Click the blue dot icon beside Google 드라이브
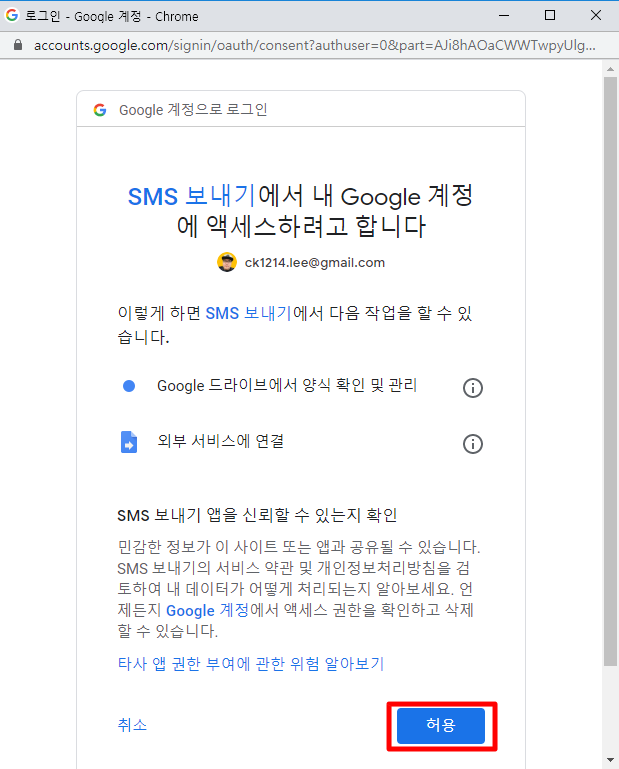Screen dimensions: 619x769 tap(129, 386)
